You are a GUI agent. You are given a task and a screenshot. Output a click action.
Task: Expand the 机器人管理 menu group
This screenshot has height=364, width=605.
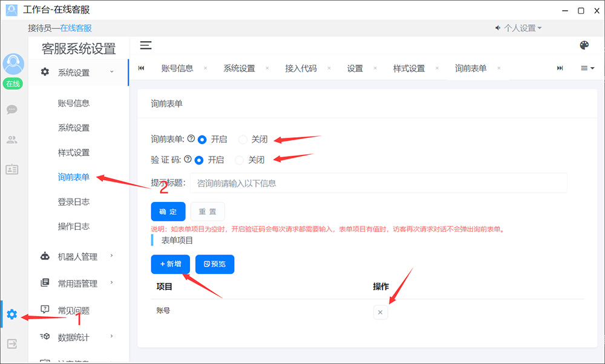(77, 256)
